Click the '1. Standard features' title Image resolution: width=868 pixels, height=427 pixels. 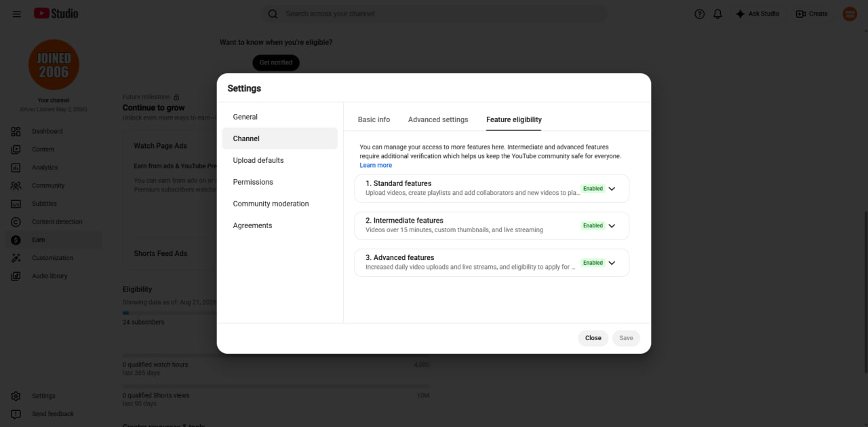pyautogui.click(x=398, y=183)
